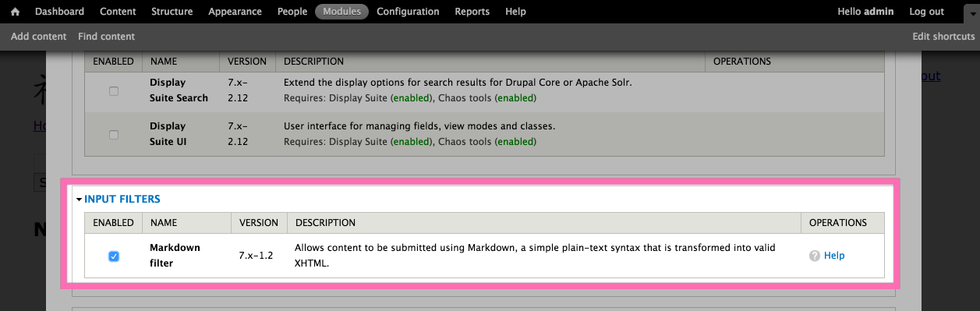This screenshot has height=311, width=980.
Task: Select the Modules menu item
Action: click(341, 12)
